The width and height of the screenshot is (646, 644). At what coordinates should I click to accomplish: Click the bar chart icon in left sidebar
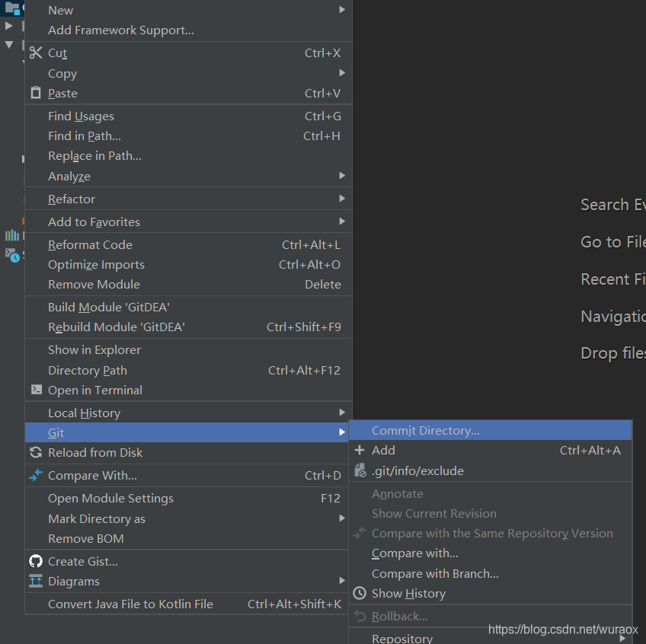[x=12, y=235]
